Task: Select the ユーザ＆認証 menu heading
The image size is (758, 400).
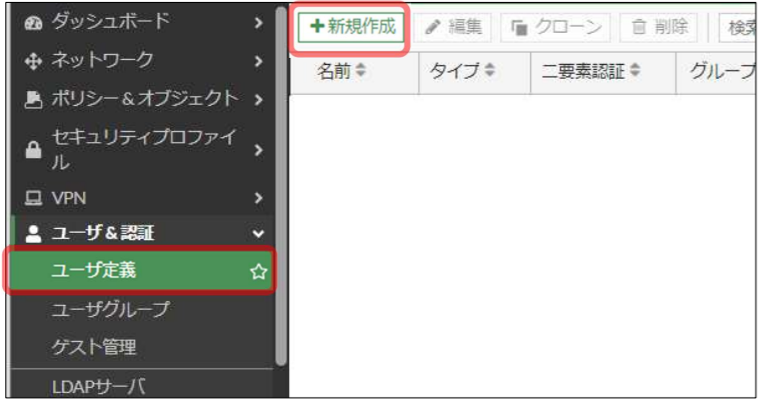Action: pos(143,234)
